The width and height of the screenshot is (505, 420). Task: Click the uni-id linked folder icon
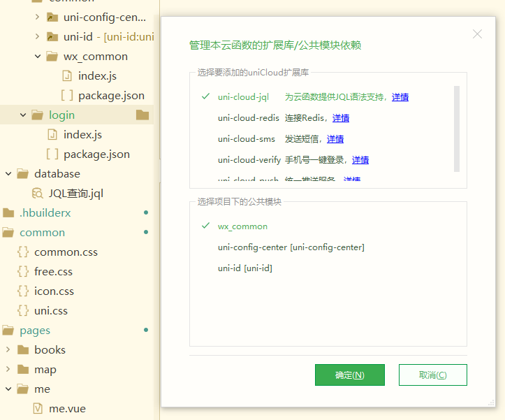(52, 37)
